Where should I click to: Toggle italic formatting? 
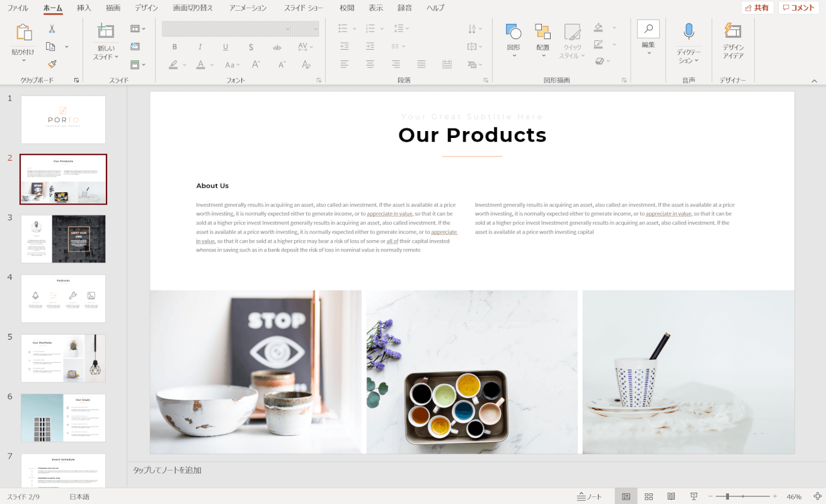200,47
